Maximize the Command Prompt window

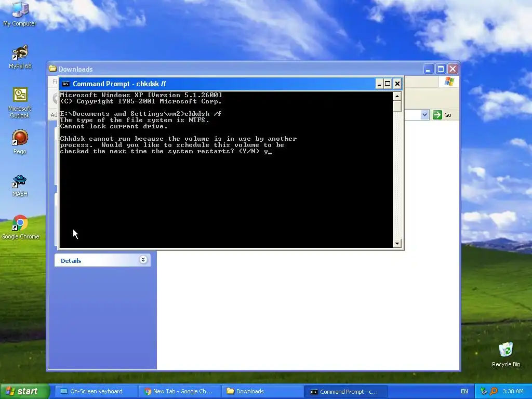tap(388, 84)
